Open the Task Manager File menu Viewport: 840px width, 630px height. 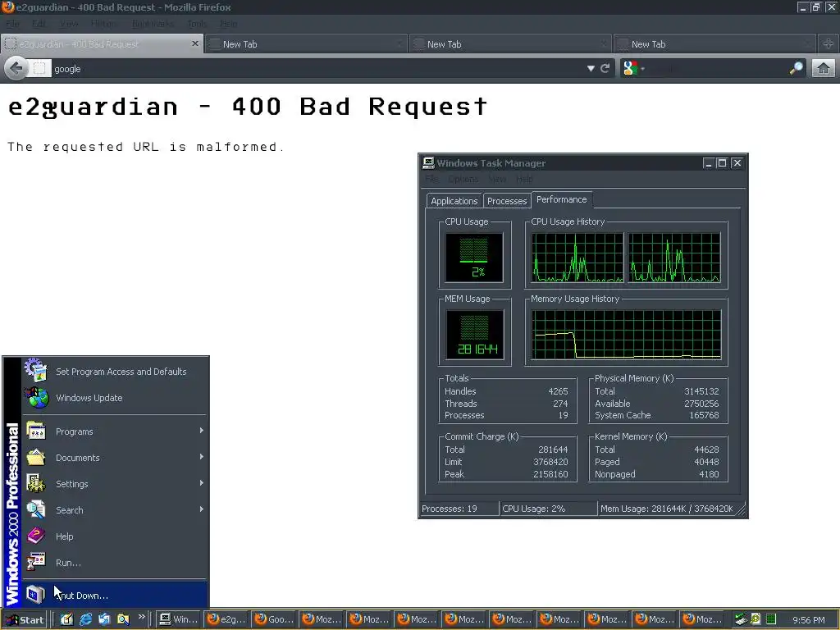tap(431, 179)
